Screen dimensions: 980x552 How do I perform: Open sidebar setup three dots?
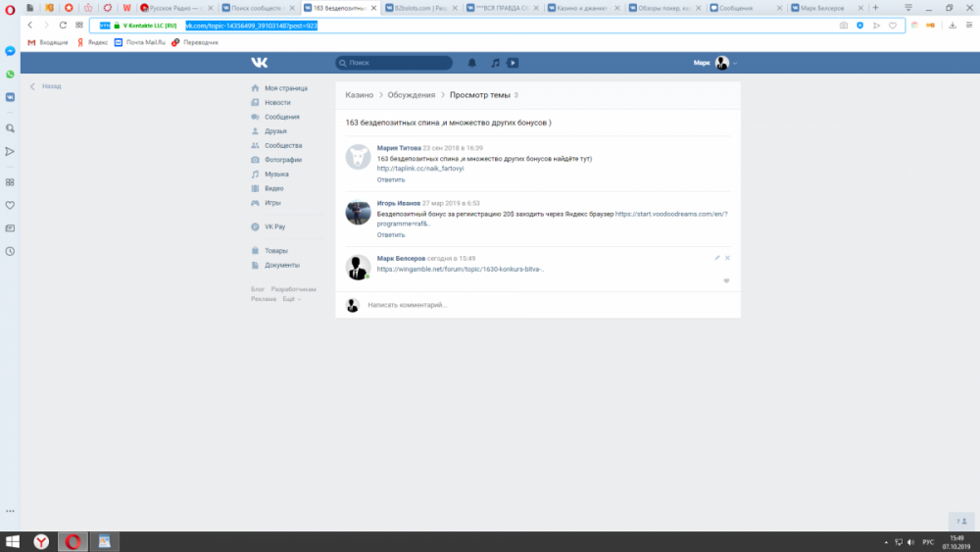pos(10,511)
